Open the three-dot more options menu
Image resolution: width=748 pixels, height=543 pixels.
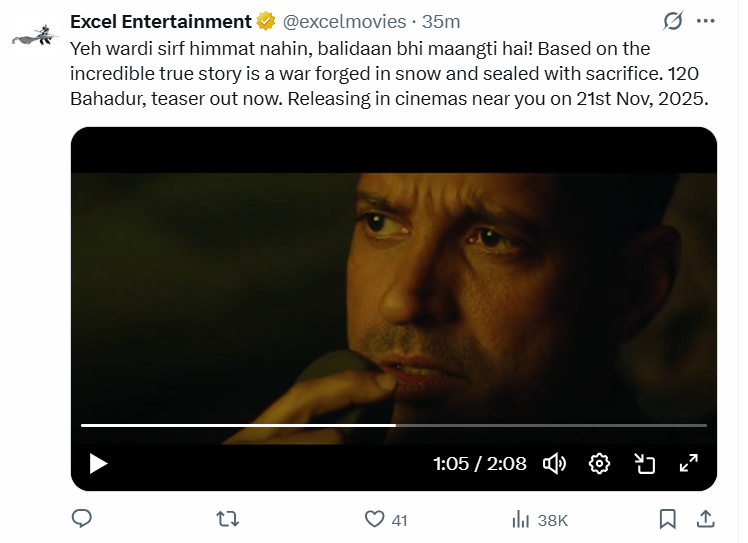click(x=705, y=22)
